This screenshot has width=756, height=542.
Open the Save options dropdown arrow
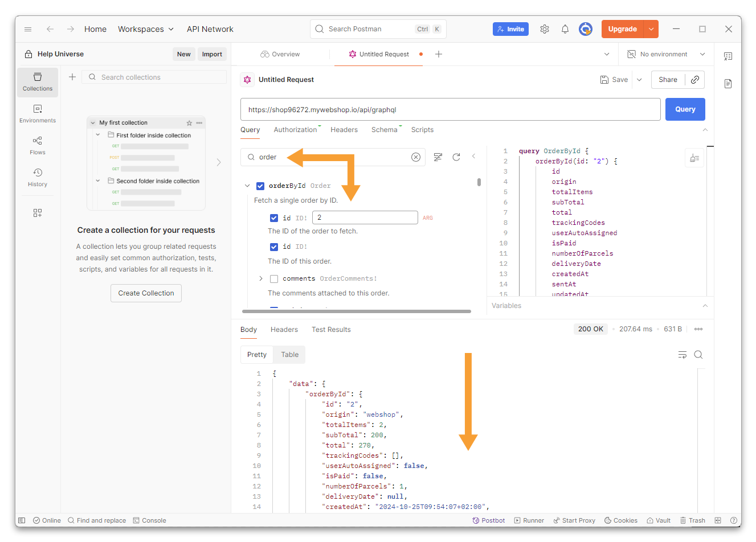[639, 80]
